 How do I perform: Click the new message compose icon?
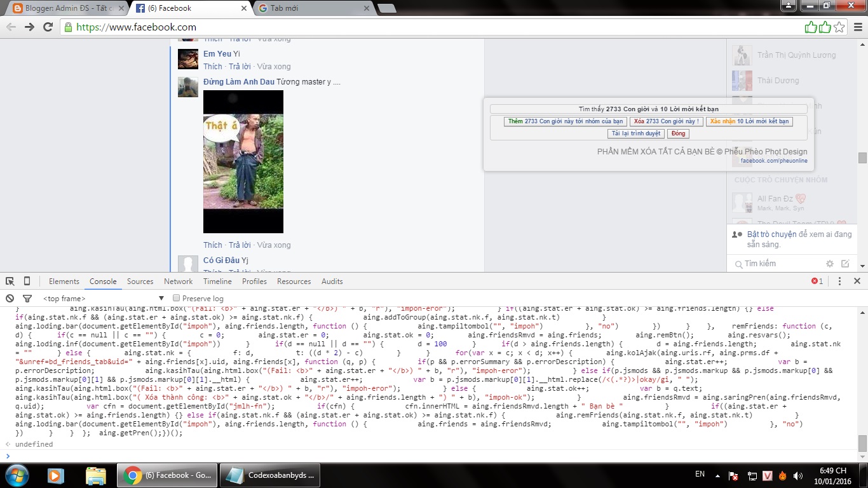(x=845, y=264)
